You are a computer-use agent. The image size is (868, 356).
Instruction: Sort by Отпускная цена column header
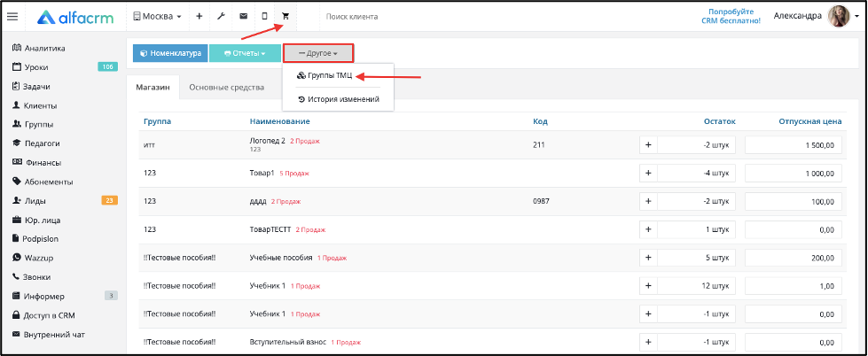[x=810, y=121]
